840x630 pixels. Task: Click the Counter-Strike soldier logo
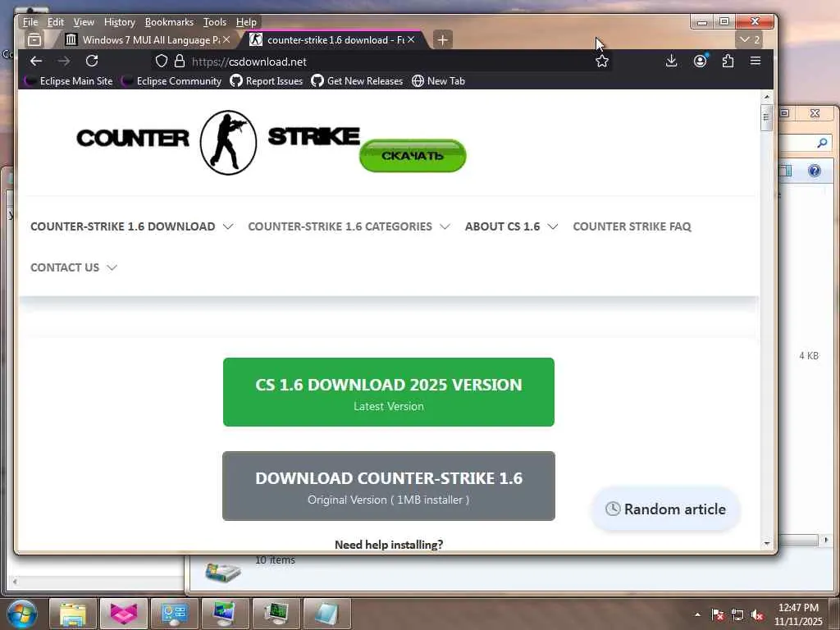228,143
